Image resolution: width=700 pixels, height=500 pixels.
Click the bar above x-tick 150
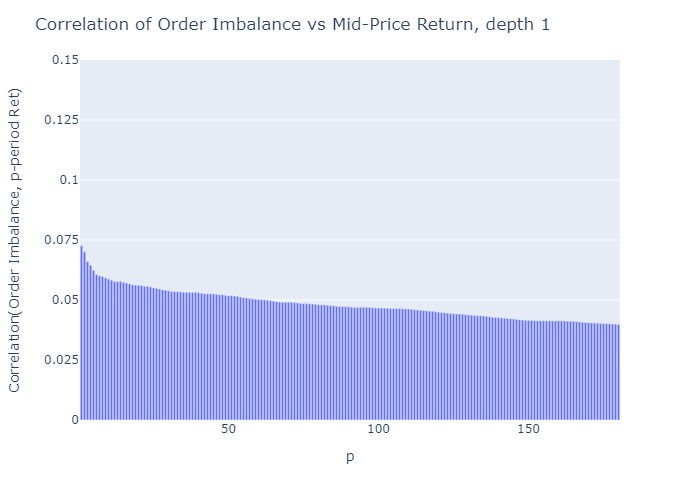529,372
